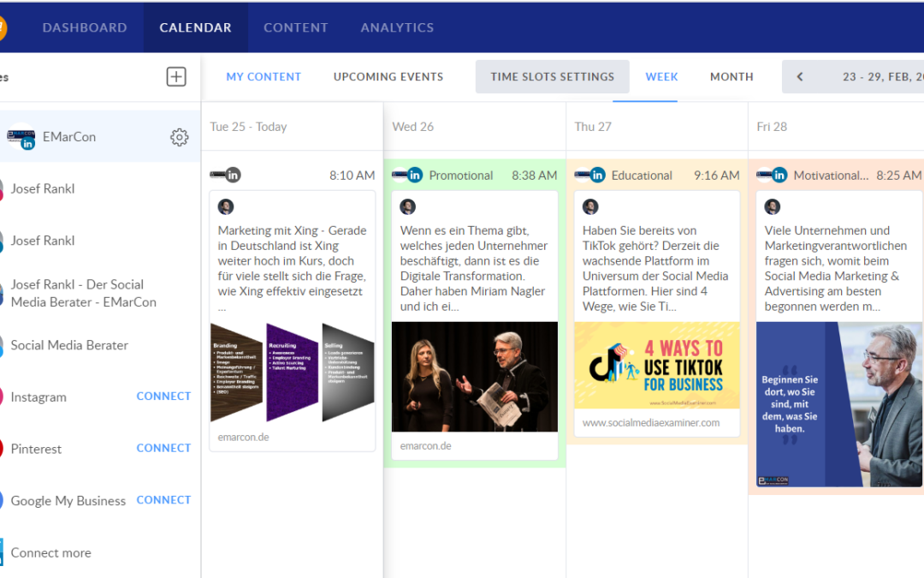Click the 'Wed 26' day header
The image size is (924, 578).
(x=413, y=127)
